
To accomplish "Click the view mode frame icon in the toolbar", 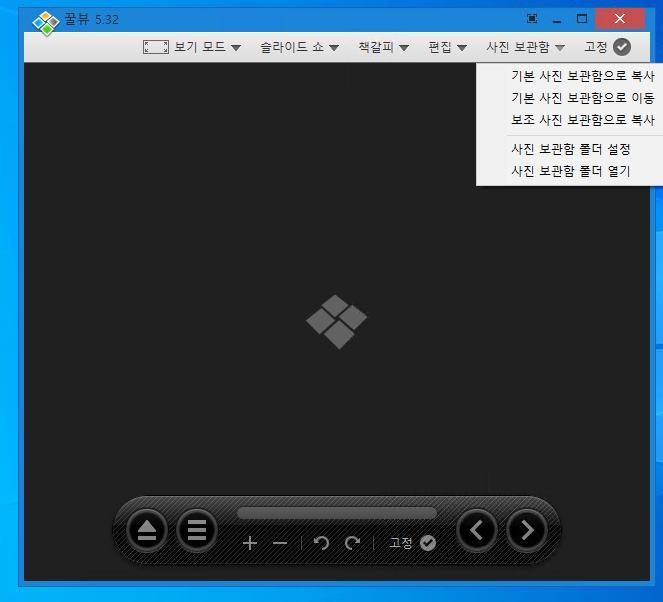I will (x=156, y=47).
